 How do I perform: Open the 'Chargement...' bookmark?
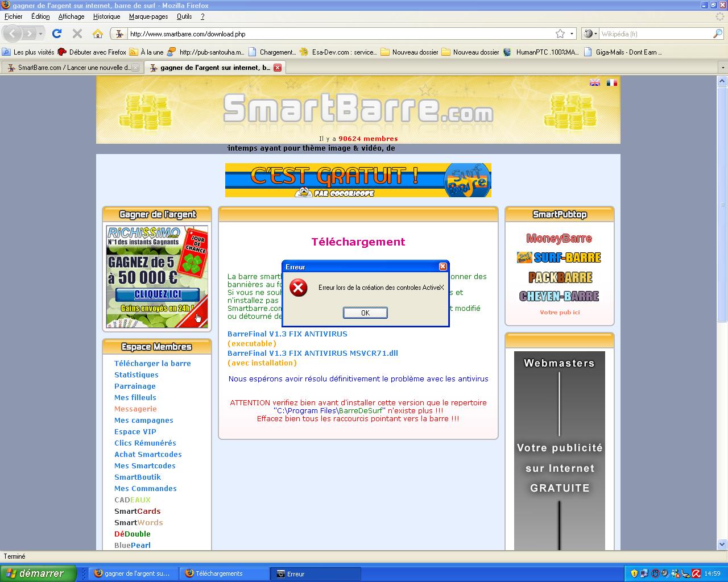tap(272, 52)
